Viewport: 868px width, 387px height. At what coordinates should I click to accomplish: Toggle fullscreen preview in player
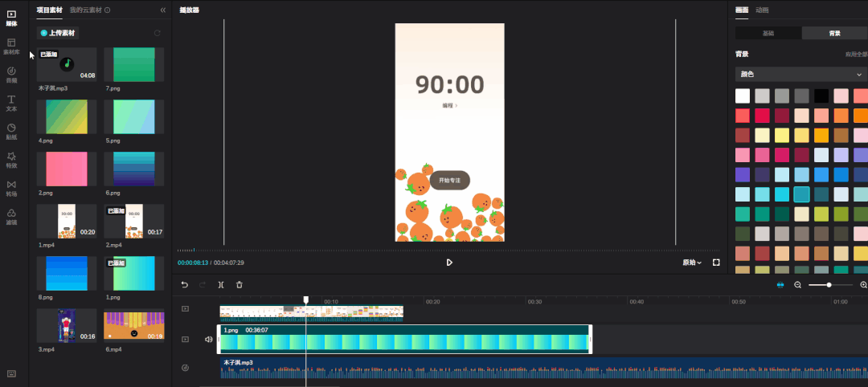[x=716, y=263]
